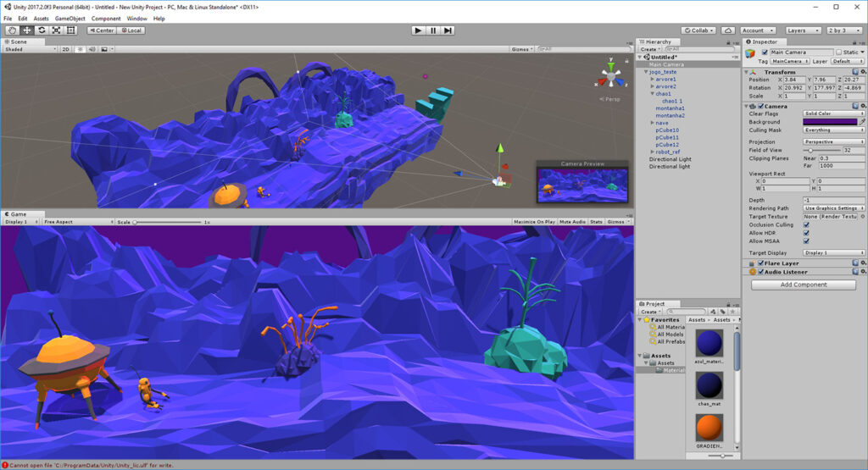The width and height of the screenshot is (868, 470).
Task: Open the Window menu
Action: [x=136, y=18]
